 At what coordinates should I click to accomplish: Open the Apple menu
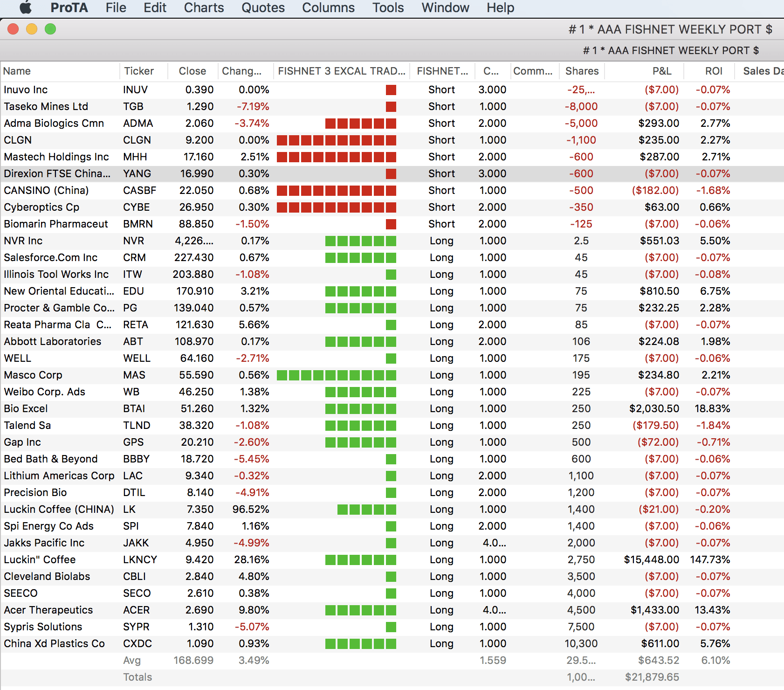[x=26, y=7]
